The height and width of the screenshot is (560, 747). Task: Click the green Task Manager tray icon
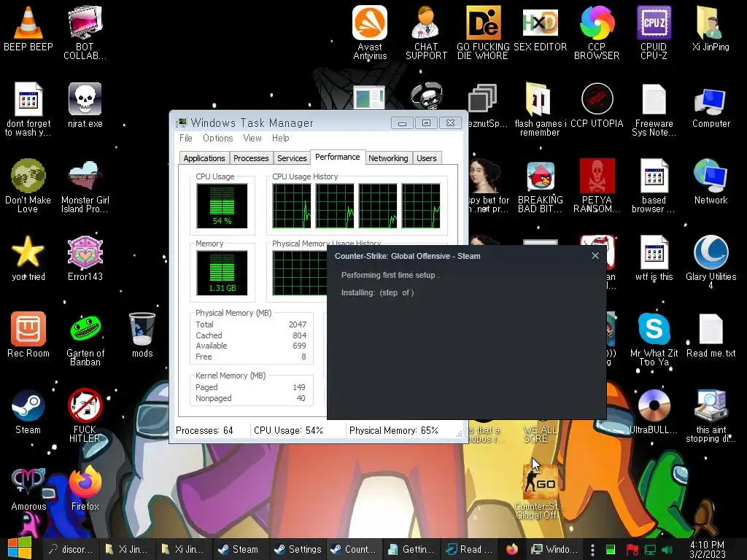pos(611,550)
